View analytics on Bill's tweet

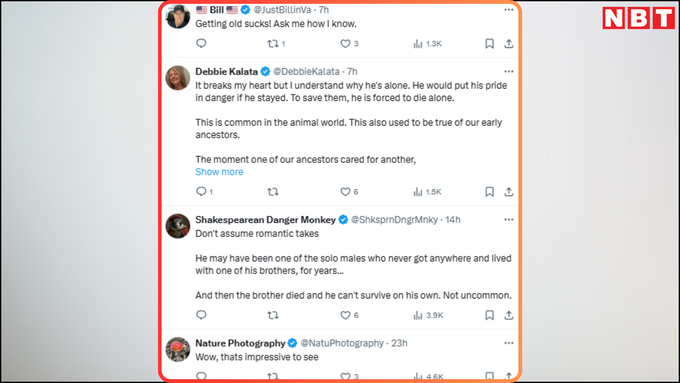[x=427, y=43]
